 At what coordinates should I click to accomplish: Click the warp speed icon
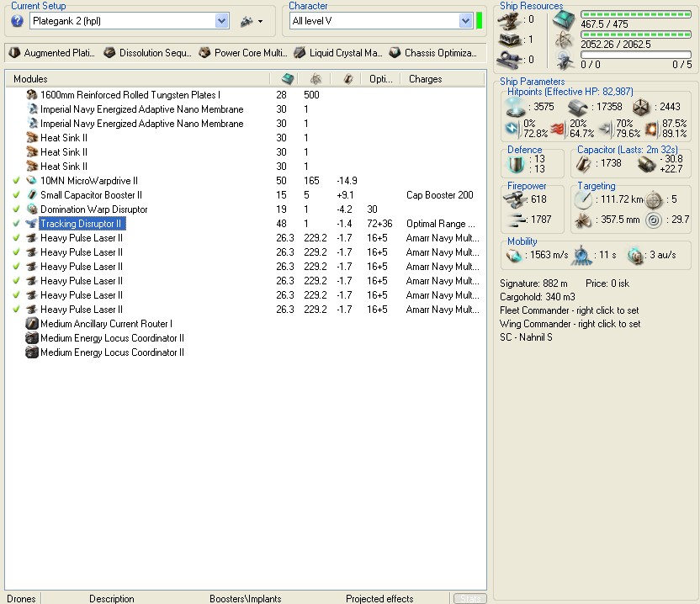coord(636,255)
